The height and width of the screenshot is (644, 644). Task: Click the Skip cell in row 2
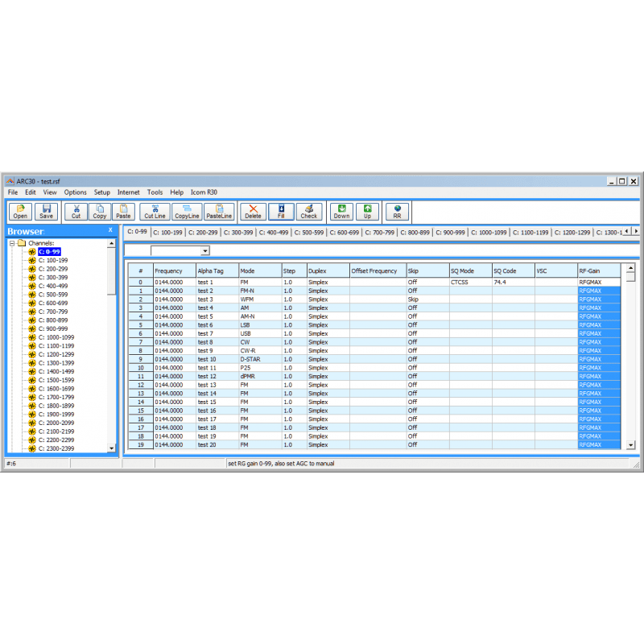click(x=427, y=299)
